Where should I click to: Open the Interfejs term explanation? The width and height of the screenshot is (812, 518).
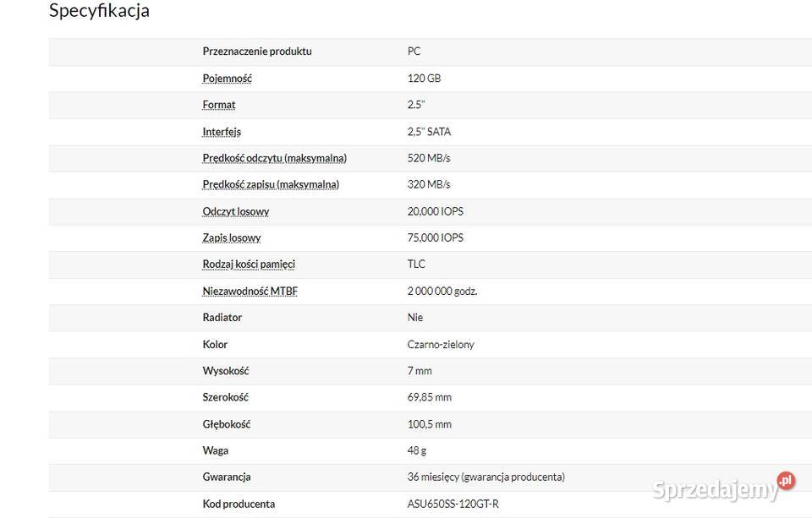(222, 132)
